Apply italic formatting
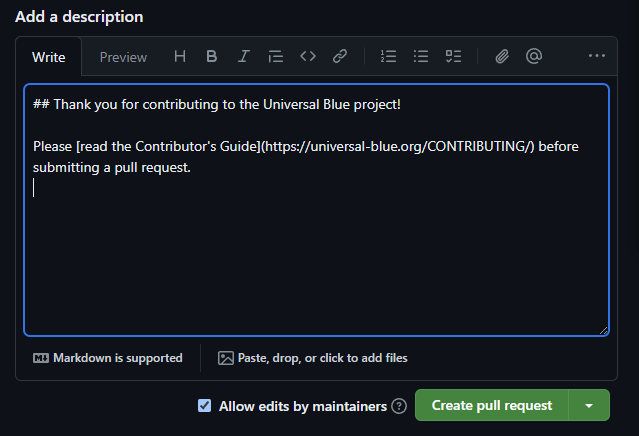639x436 pixels. [244, 57]
